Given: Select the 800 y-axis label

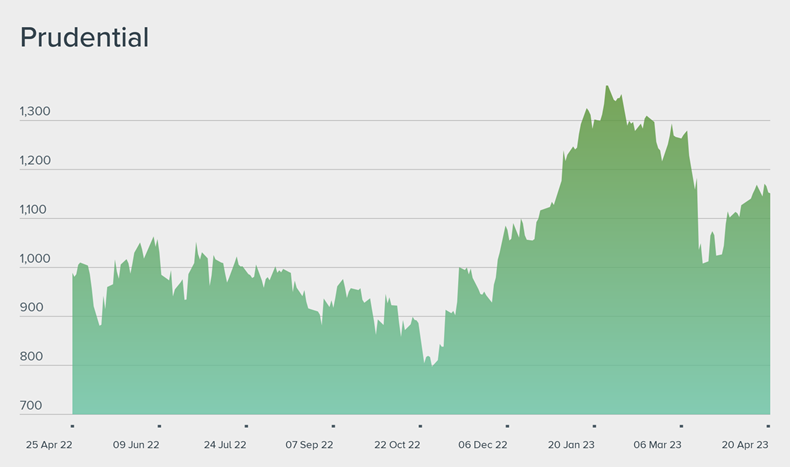Looking at the screenshot, I should (32, 356).
